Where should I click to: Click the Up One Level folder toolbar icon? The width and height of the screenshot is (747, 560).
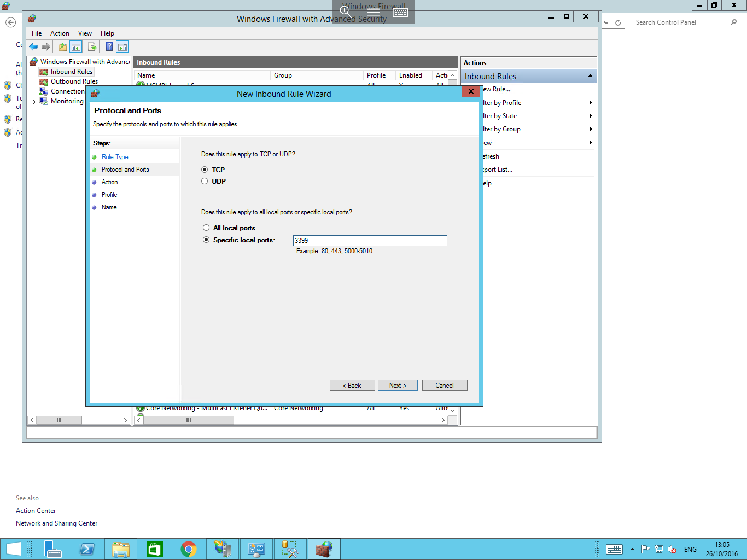62,46
